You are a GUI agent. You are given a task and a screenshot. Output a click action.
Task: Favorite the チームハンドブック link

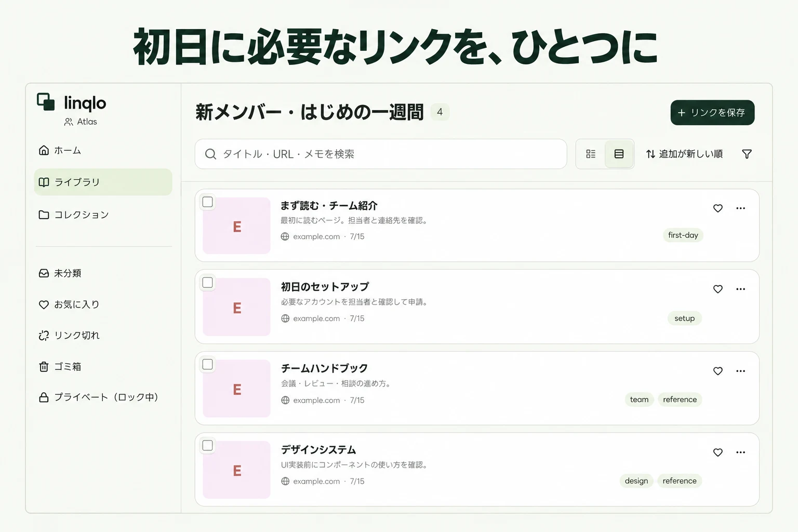[718, 371]
